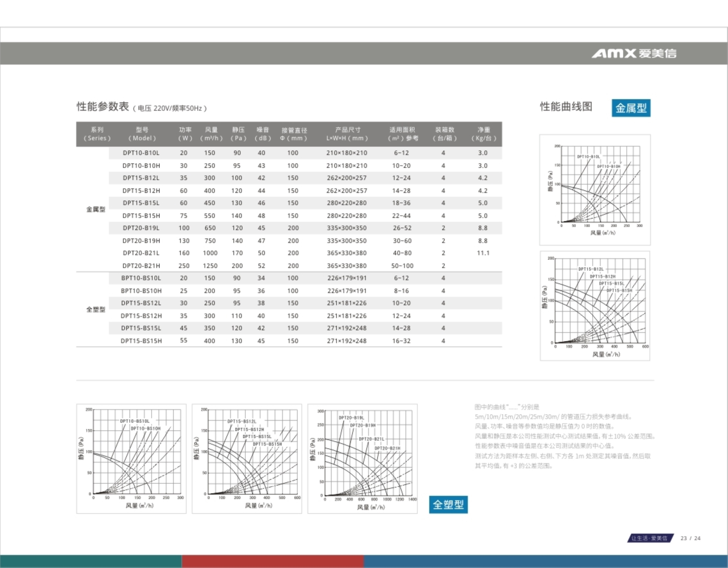
Task: Click the 噪音 (dB) column header
Action: point(263,134)
